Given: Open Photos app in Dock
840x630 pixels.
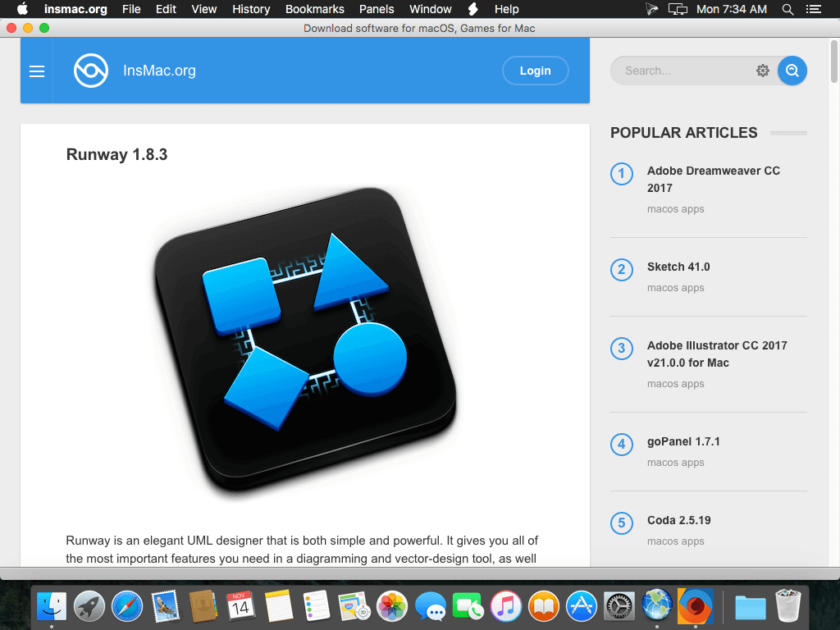Looking at the screenshot, I should tap(392, 606).
